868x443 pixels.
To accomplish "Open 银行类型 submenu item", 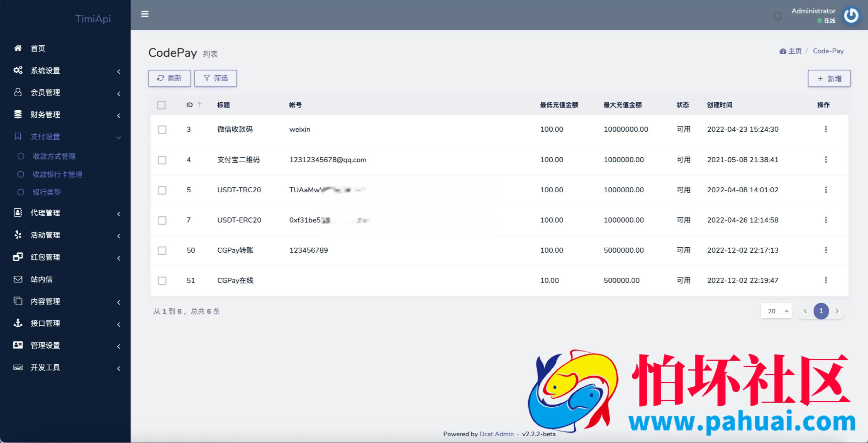I will coord(47,192).
